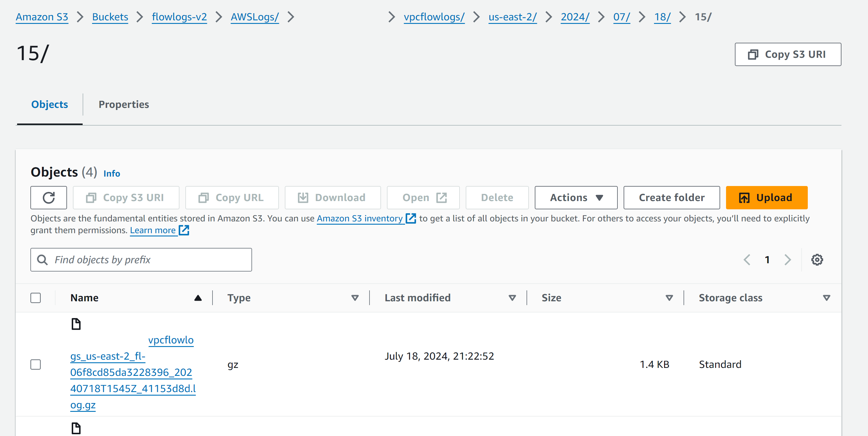The image size is (868, 436).
Task: Switch to the Properties tab
Action: pyautogui.click(x=124, y=104)
